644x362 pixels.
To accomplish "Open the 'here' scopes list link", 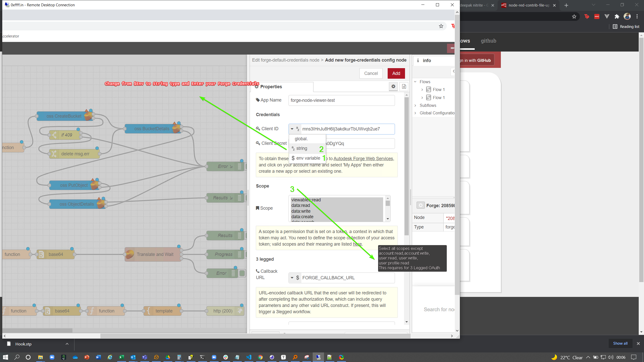I will point(357,244).
